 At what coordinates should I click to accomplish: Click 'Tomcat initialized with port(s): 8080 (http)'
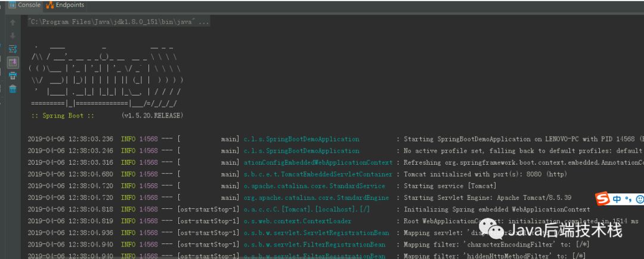(x=485, y=174)
